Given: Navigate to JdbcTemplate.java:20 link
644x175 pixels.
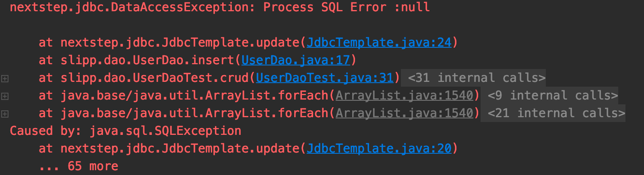Looking at the screenshot, I should tap(379, 149).
